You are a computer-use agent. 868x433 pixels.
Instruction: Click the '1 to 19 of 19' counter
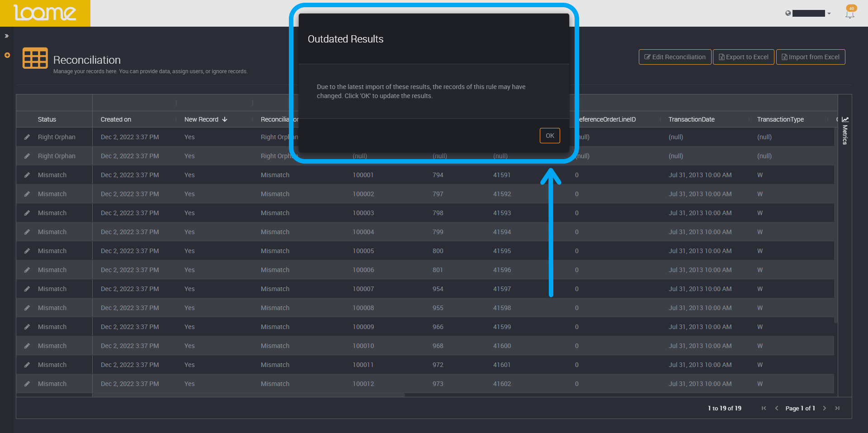(x=724, y=408)
